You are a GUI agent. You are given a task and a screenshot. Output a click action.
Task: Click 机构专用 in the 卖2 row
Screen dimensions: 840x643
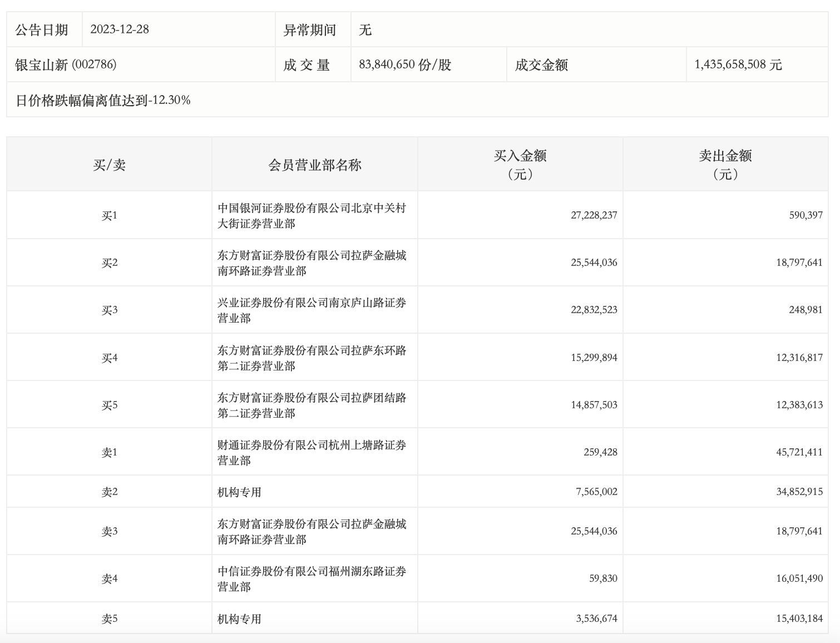pyautogui.click(x=239, y=492)
